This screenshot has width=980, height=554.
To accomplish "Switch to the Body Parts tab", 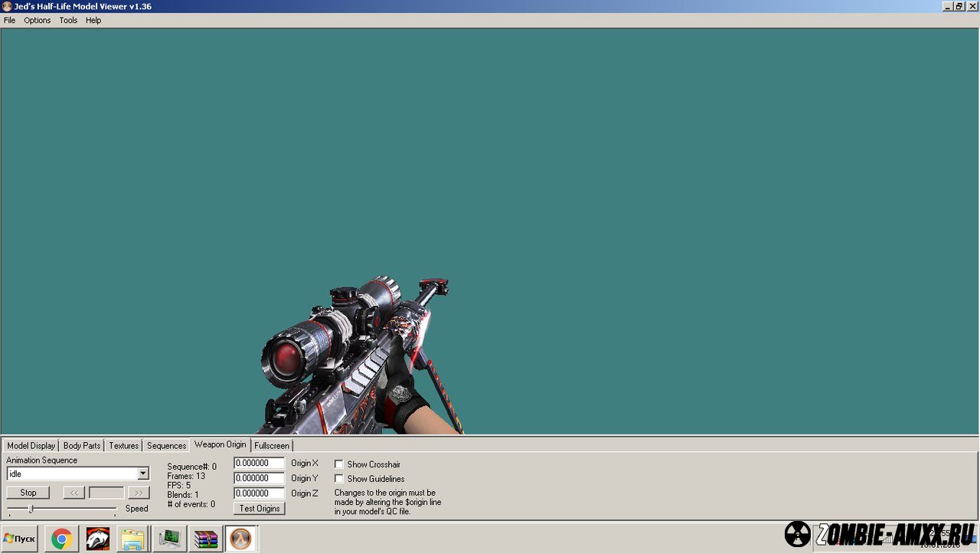I will click(82, 445).
